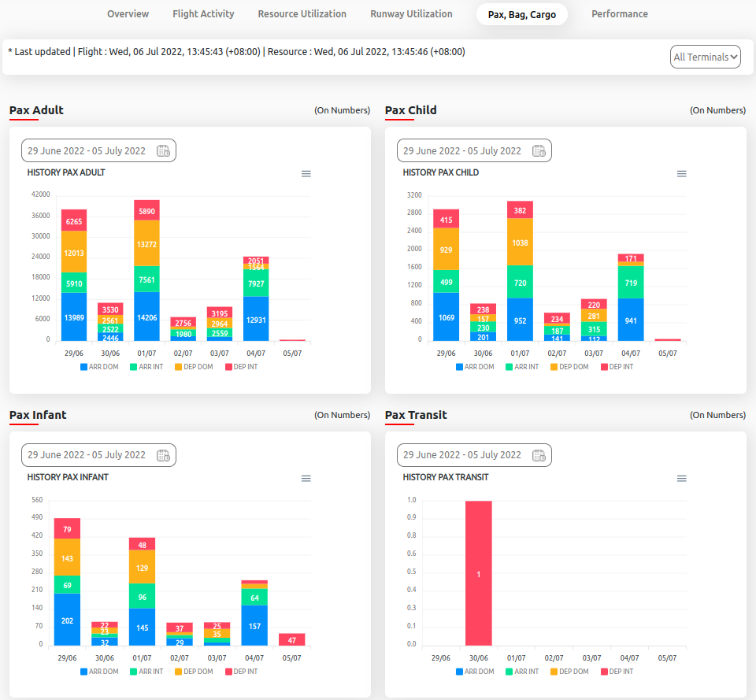Image resolution: width=756 pixels, height=700 pixels.
Task: Open hamburger menu of History Pax Transit chart
Action: click(682, 479)
